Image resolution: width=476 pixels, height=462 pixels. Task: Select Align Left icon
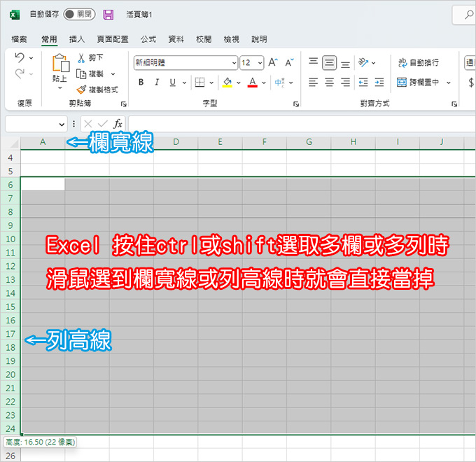[x=314, y=83]
